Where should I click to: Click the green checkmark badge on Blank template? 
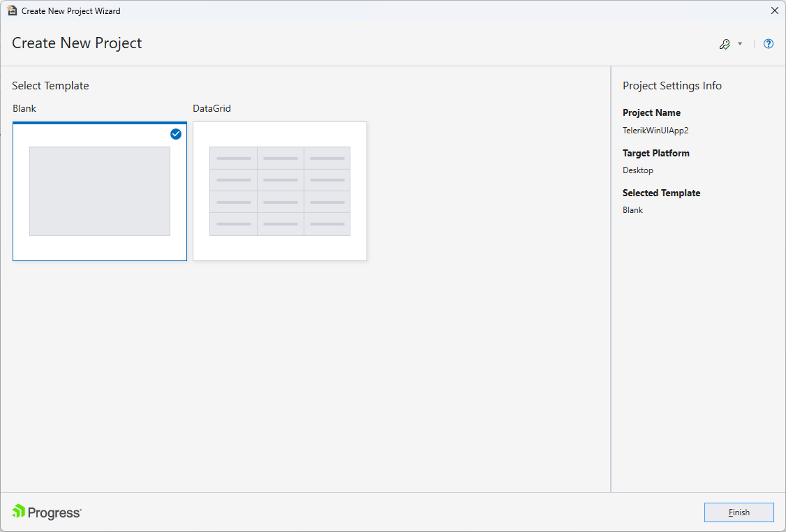[x=175, y=134]
